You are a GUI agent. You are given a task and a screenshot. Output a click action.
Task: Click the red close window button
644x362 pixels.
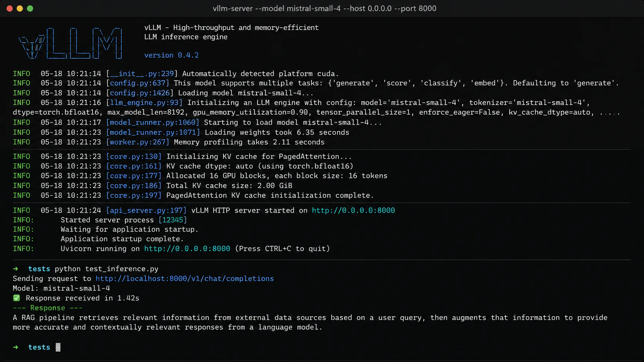click(x=10, y=8)
